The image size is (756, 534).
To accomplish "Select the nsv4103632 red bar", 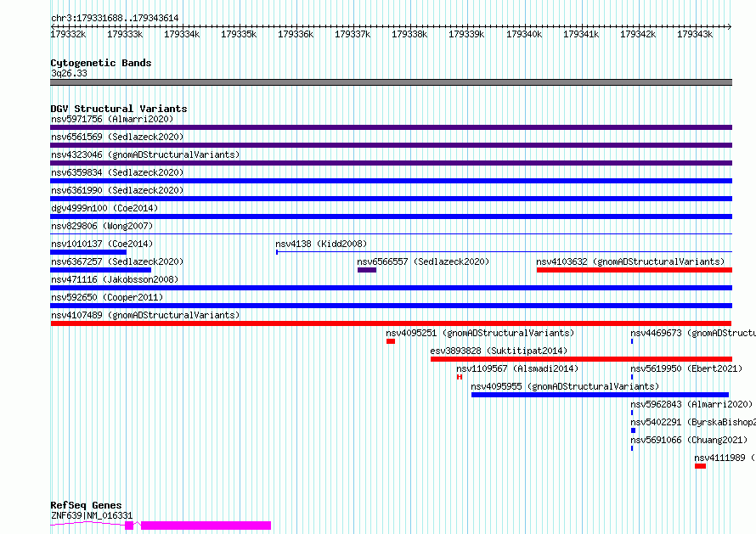I will coord(635,270).
